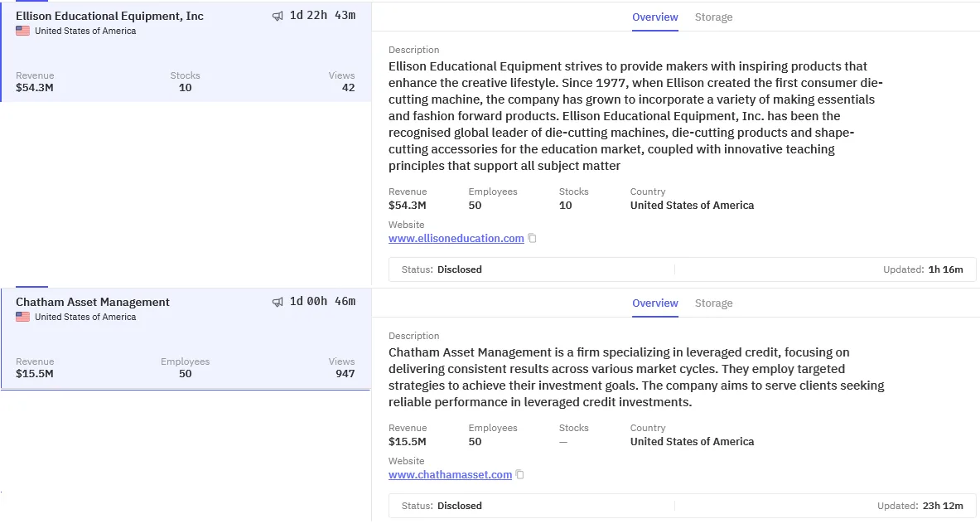Viewport: 980px width, 524px height.
Task: Click the megaphone icon beside Chatham's timer
Action: point(278,301)
